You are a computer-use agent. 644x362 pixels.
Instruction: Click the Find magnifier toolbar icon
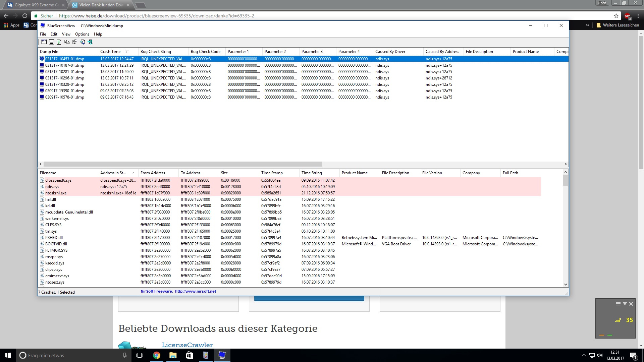83,42
